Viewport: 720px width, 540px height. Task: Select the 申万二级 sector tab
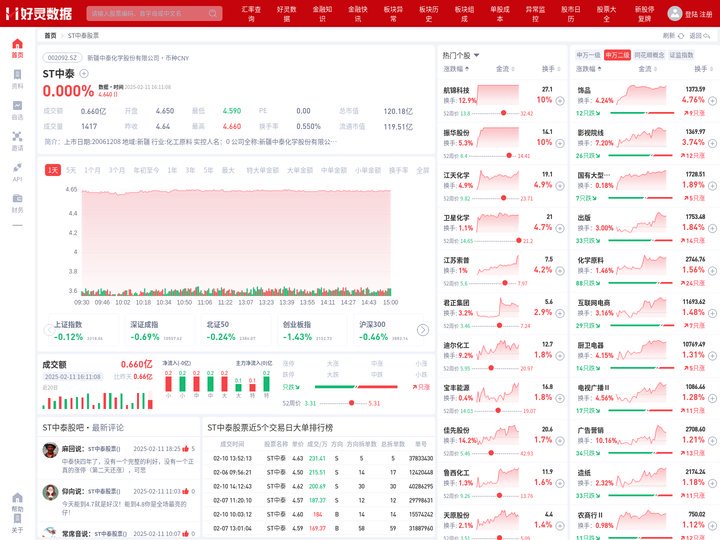pos(617,55)
